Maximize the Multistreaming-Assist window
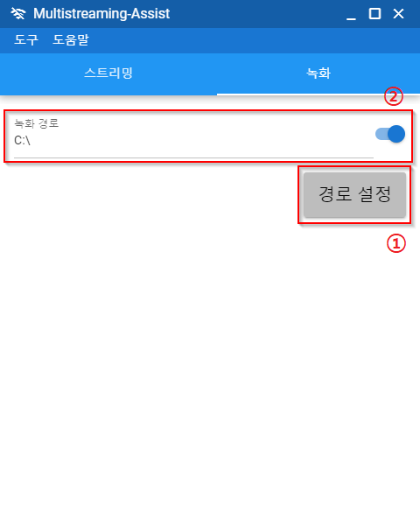This screenshot has height=525, width=420. pos(374,14)
